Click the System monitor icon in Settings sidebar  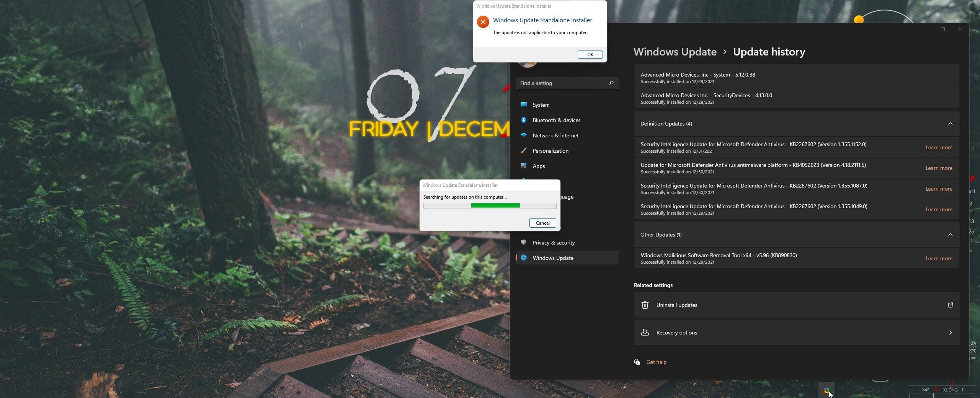(x=524, y=104)
